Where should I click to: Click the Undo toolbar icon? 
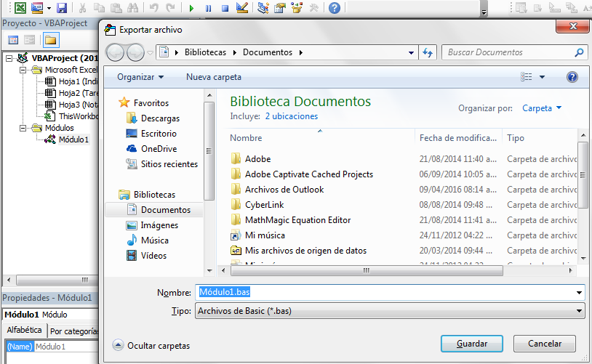(x=153, y=7)
